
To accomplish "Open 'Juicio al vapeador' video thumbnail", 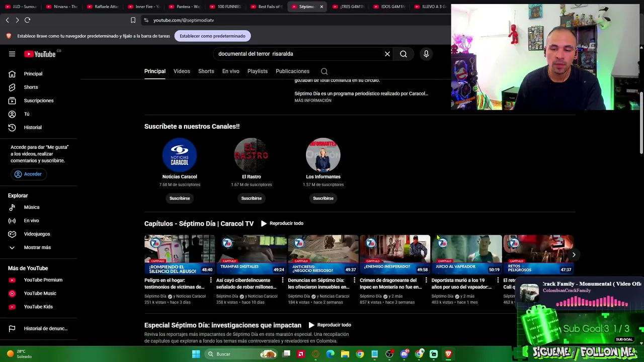I will (467, 254).
